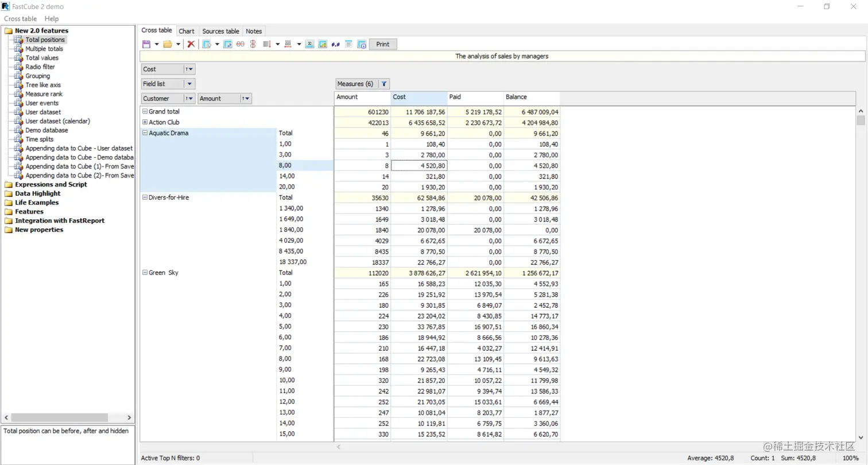Open the Sigma measures editor icon

[309, 44]
